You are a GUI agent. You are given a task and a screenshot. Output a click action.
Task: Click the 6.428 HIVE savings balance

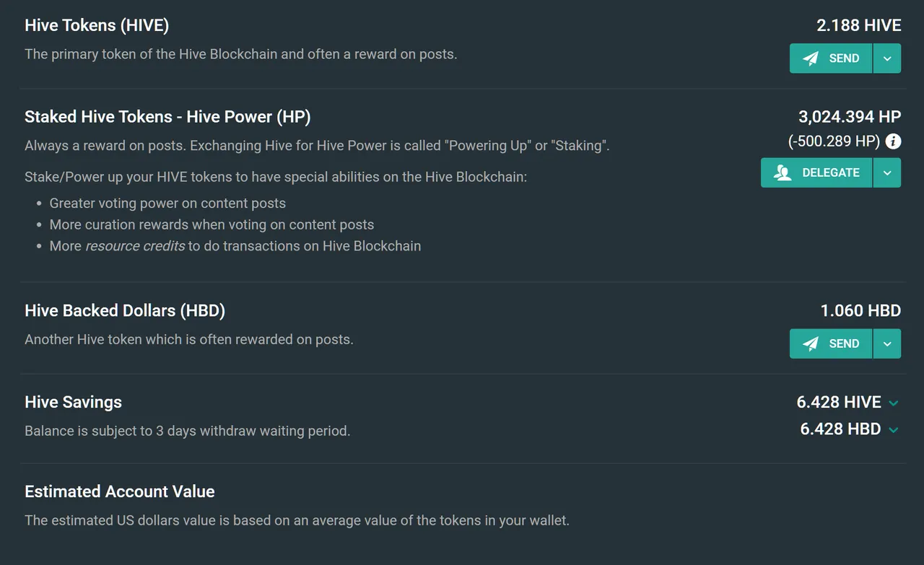839,402
